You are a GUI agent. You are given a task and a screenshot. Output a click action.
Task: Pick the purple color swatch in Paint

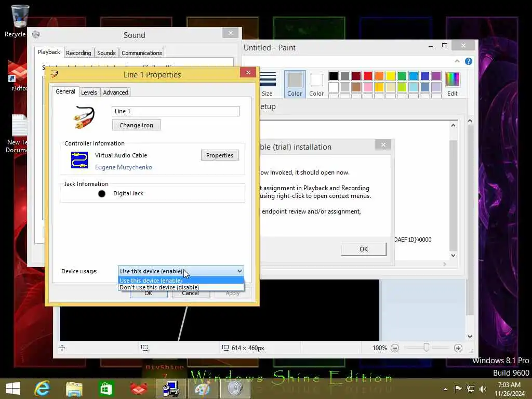pos(436,76)
